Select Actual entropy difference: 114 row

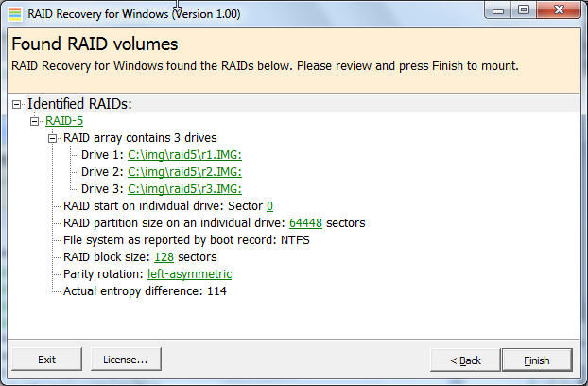145,291
